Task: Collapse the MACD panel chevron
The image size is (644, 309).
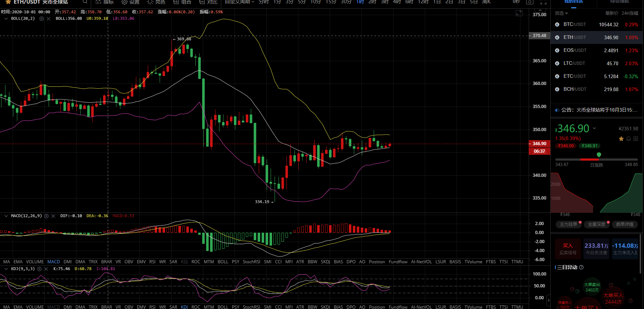Action: click(6, 216)
